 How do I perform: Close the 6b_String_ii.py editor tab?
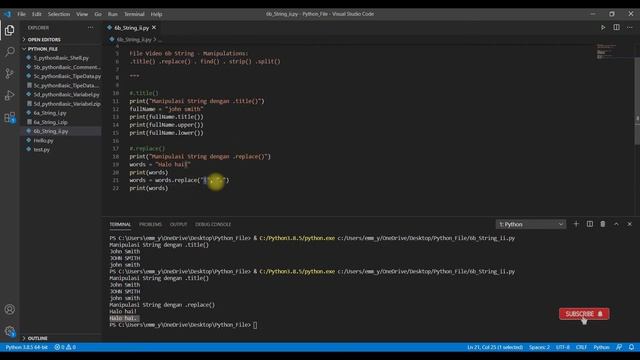click(x=154, y=27)
